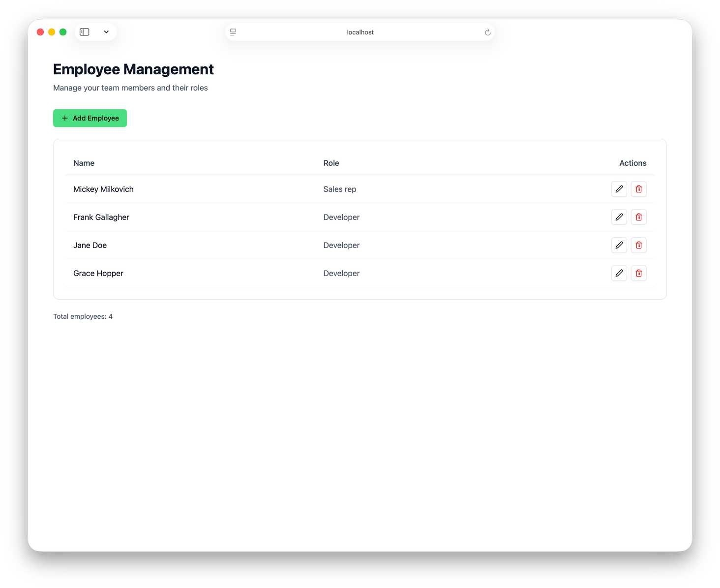The width and height of the screenshot is (720, 588).
Task: Click the Add Employee button
Action: (x=90, y=118)
